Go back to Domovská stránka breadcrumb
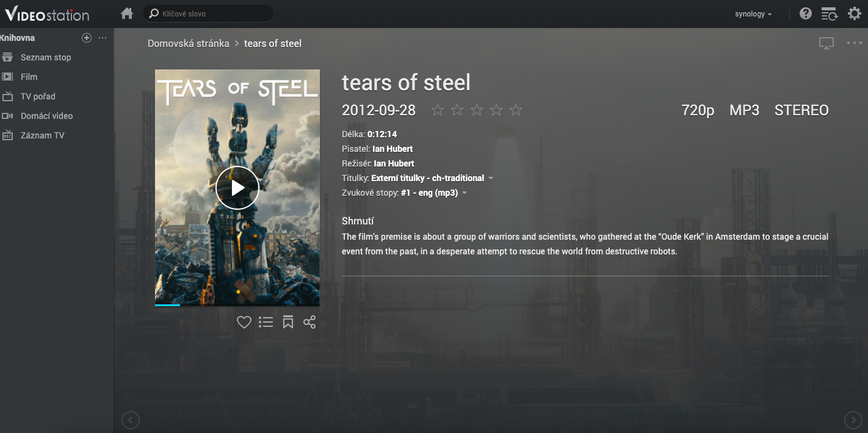 pos(189,43)
